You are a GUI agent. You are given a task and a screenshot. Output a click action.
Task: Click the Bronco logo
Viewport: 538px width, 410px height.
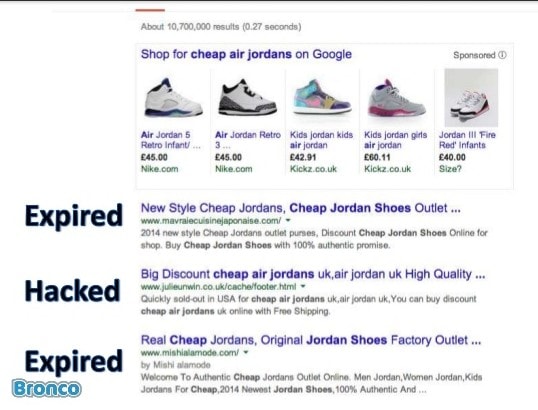[46, 389]
